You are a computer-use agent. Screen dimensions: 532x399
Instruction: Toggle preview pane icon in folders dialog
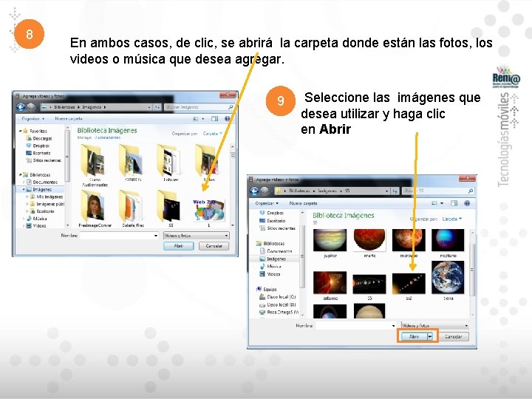tap(214, 119)
